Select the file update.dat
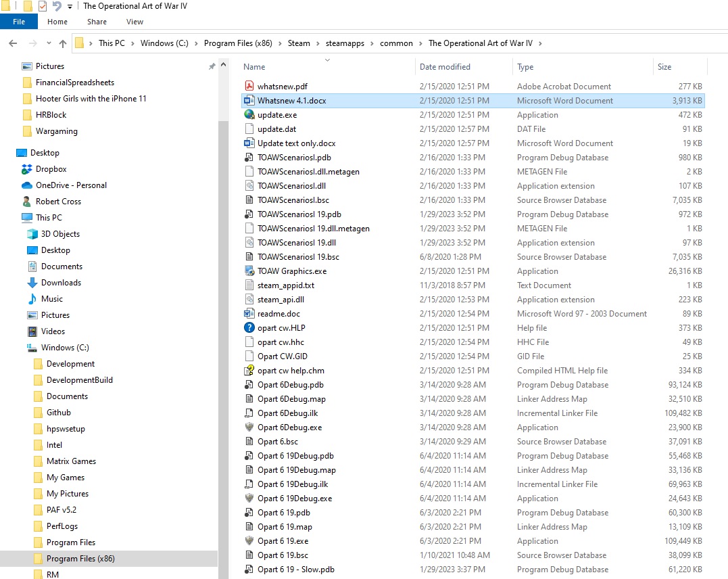The image size is (728, 579). [x=276, y=129]
